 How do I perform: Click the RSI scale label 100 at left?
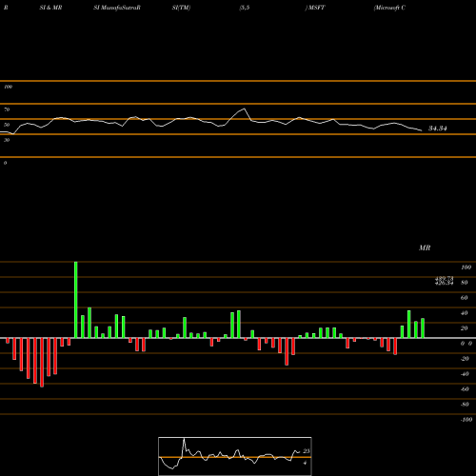[8, 87]
